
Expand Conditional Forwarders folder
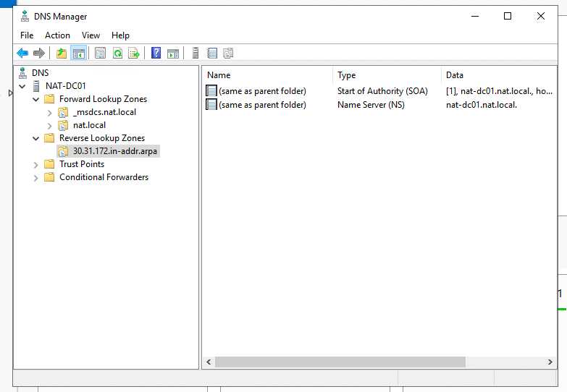point(35,178)
